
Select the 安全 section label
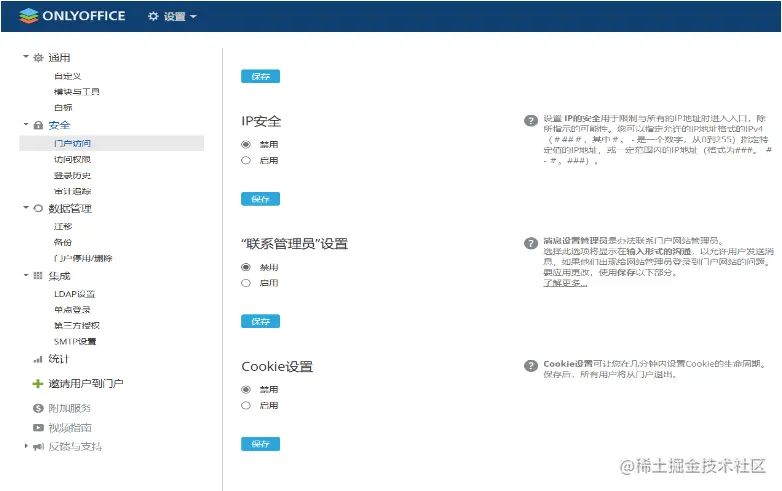pyautogui.click(x=59, y=125)
